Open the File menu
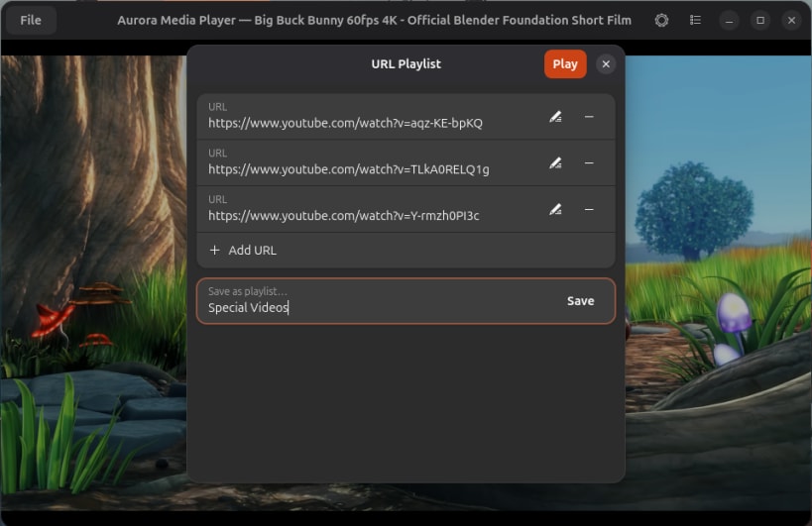812x526 pixels. pyautogui.click(x=31, y=20)
